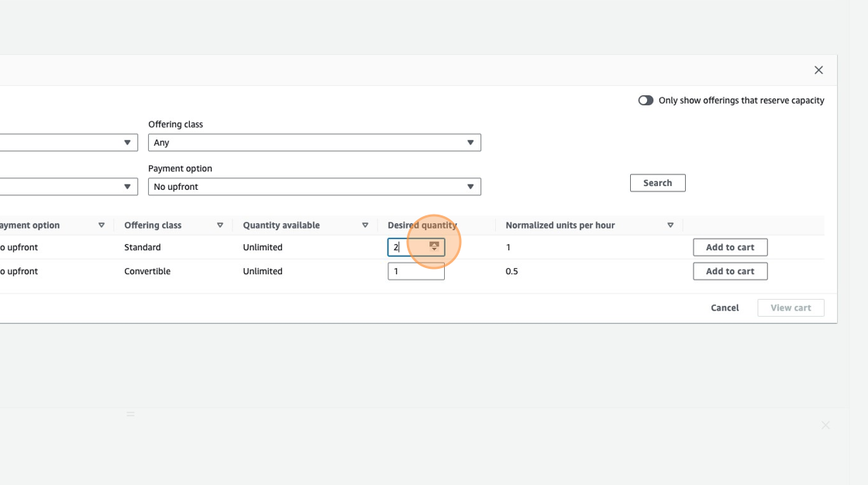Click the Payment option column sort arrow
Screen dimensions: 868x485
point(102,225)
